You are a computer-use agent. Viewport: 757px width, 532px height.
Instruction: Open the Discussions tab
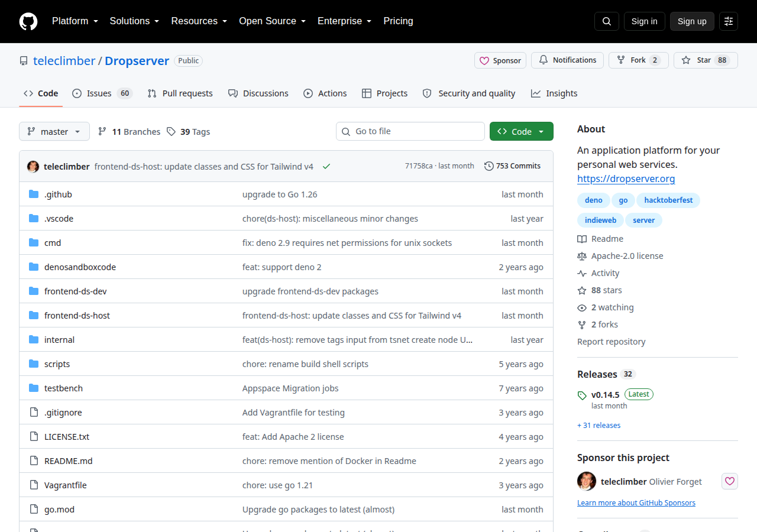click(x=258, y=93)
